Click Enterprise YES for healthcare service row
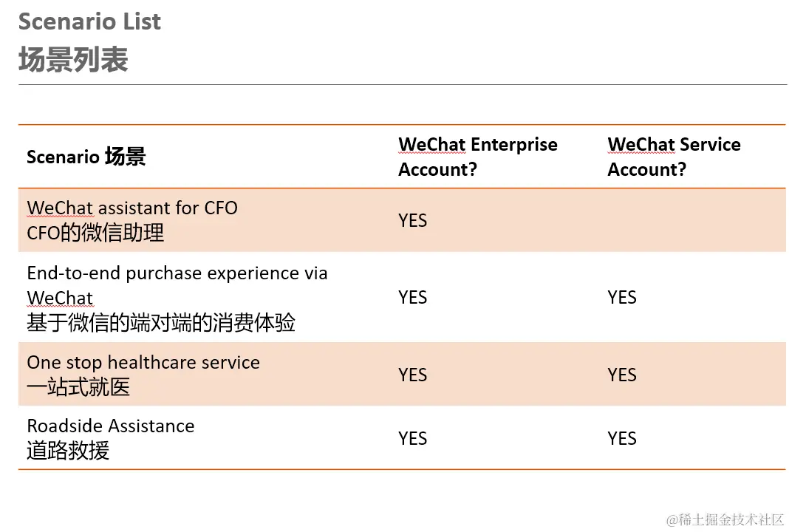The image size is (789, 532). pyautogui.click(x=412, y=375)
